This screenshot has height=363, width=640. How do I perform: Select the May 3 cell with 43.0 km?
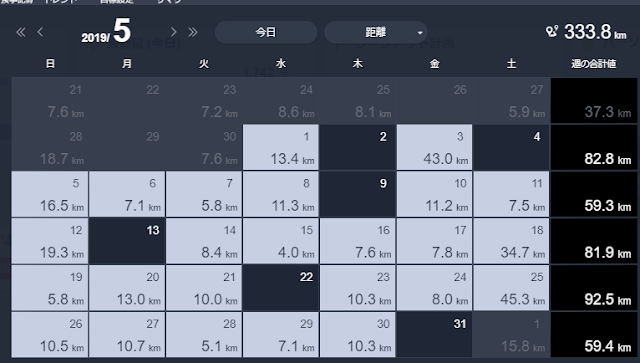pos(434,147)
